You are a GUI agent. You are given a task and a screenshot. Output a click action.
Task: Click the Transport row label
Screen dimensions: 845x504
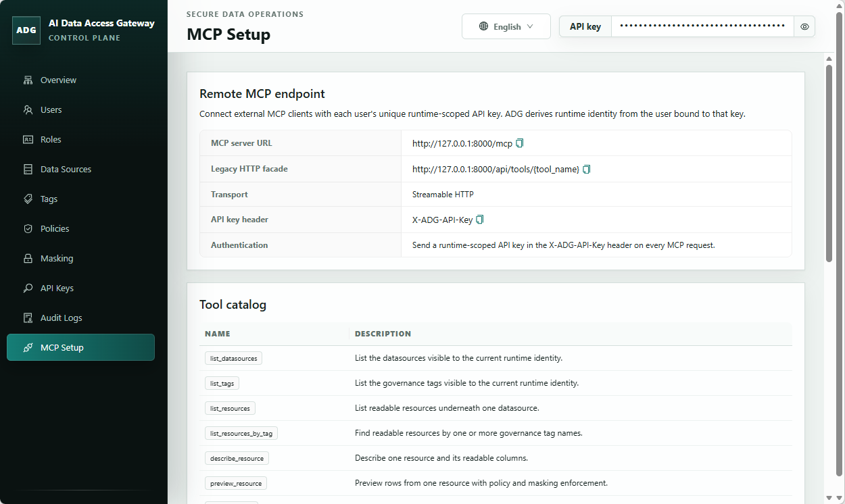(x=229, y=195)
